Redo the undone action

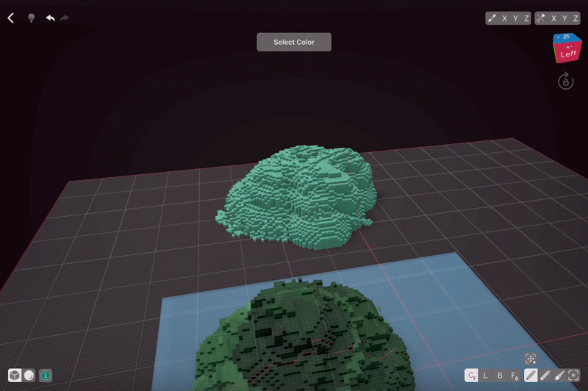(x=65, y=18)
